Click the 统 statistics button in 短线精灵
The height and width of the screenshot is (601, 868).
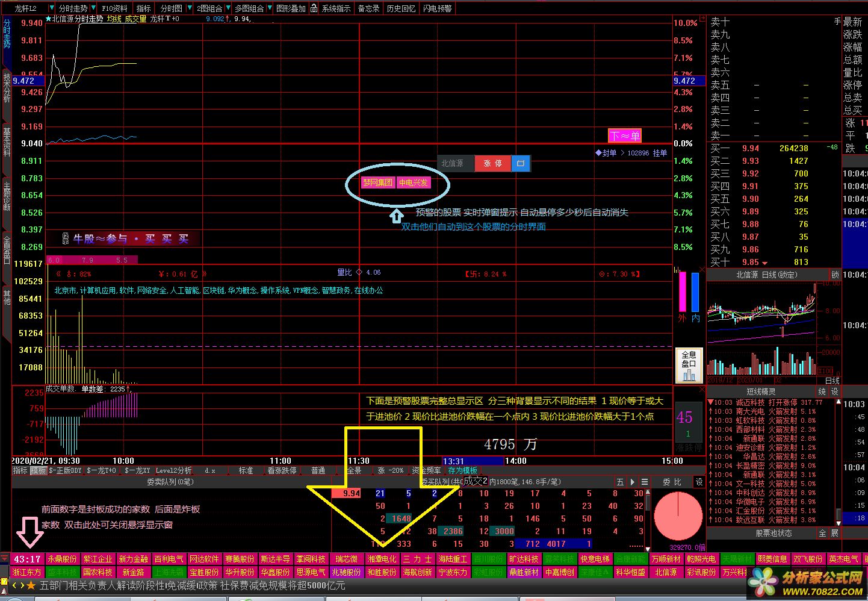coord(822,391)
